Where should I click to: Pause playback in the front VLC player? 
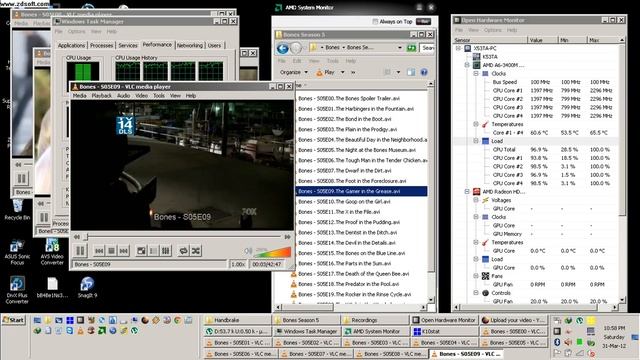80,251
